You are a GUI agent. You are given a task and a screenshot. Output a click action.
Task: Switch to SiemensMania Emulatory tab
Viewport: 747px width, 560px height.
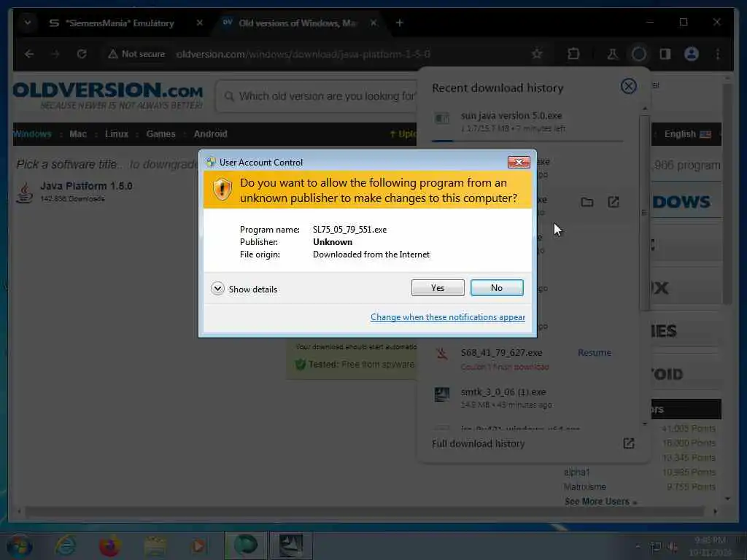[121, 23]
